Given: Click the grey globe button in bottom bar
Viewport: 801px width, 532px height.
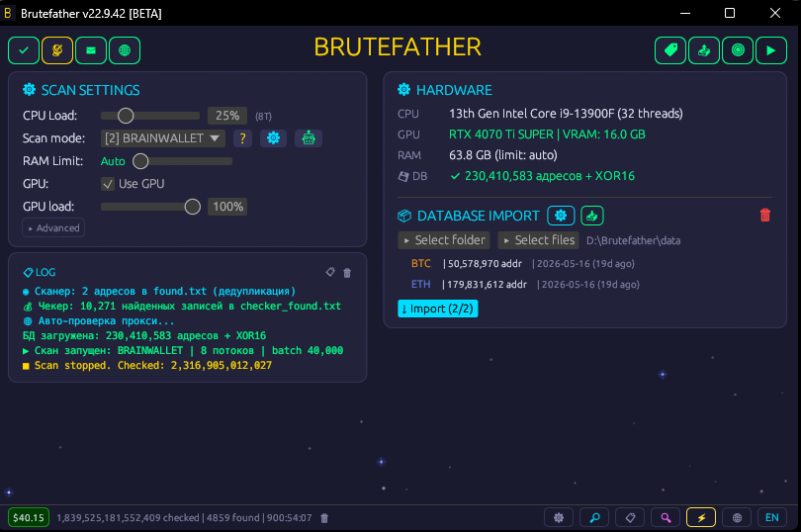Looking at the screenshot, I should [x=737, y=518].
